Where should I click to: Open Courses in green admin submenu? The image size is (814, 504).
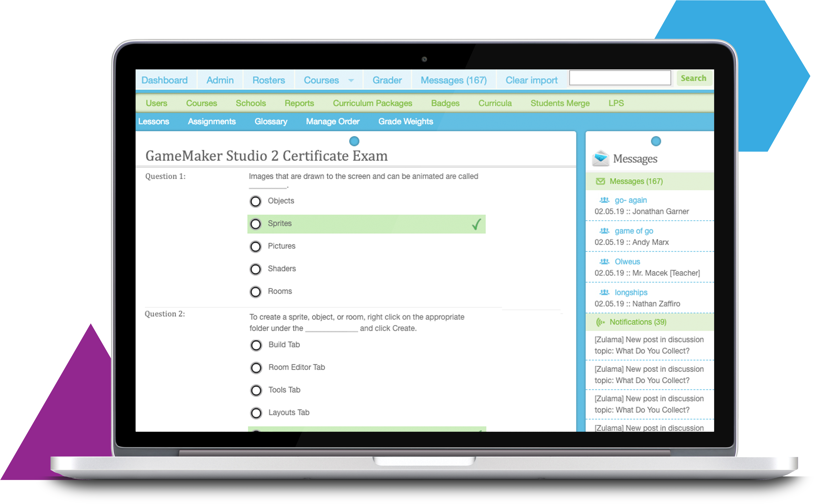[x=201, y=103]
